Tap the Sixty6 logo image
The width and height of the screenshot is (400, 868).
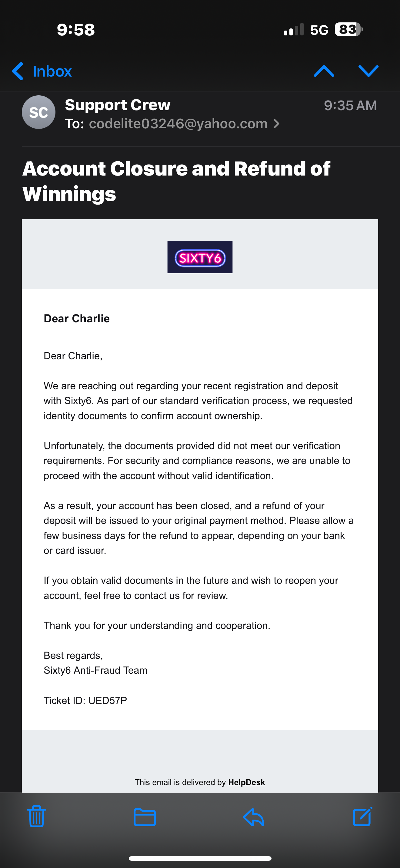point(200,257)
